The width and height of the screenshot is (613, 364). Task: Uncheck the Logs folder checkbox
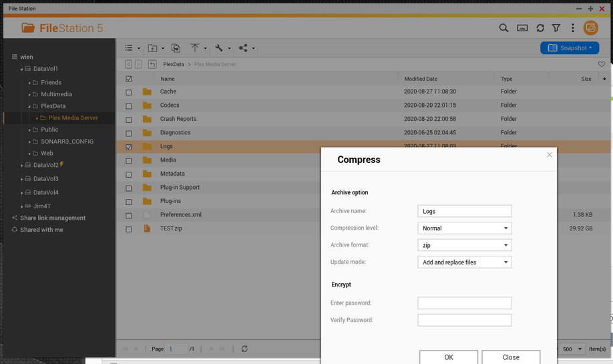click(x=129, y=147)
